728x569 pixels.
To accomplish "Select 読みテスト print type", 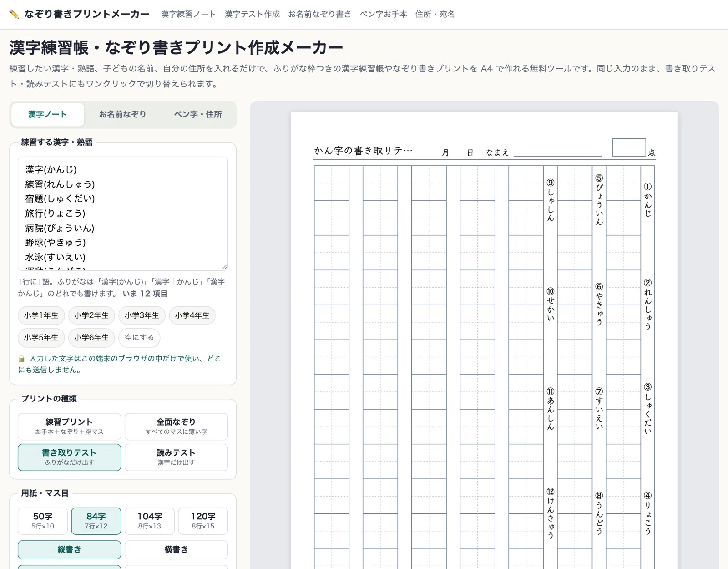I will [x=176, y=457].
